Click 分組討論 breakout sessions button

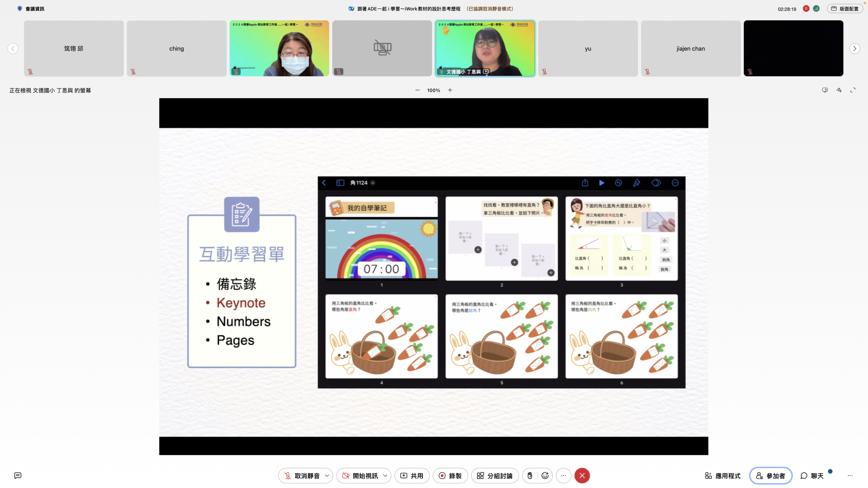point(494,475)
